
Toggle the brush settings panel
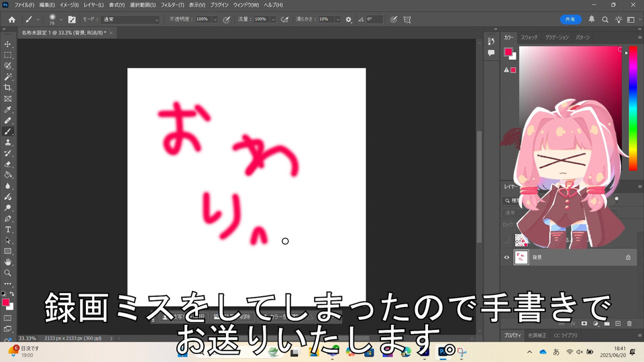pyautogui.click(x=72, y=19)
